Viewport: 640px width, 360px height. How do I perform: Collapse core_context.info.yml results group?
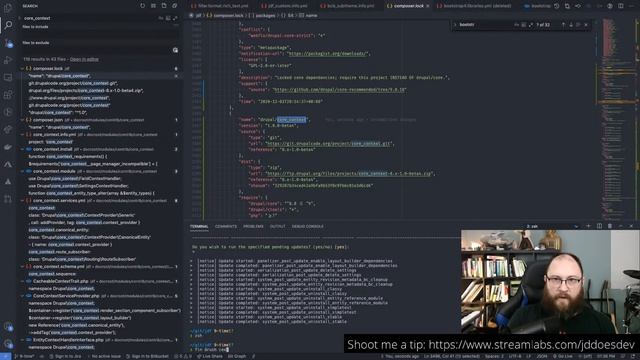click(22, 134)
